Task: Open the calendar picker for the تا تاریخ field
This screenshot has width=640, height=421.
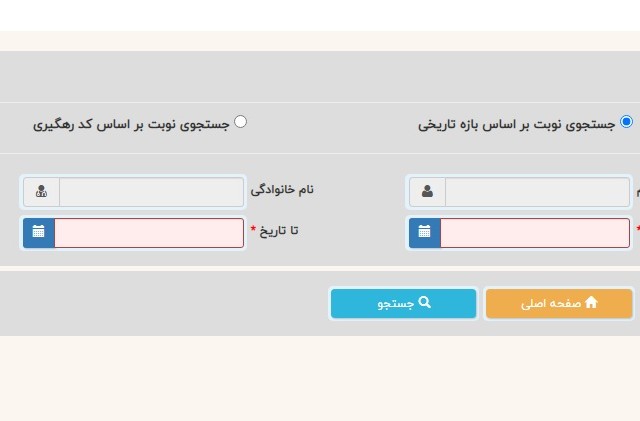Action: tap(38, 233)
